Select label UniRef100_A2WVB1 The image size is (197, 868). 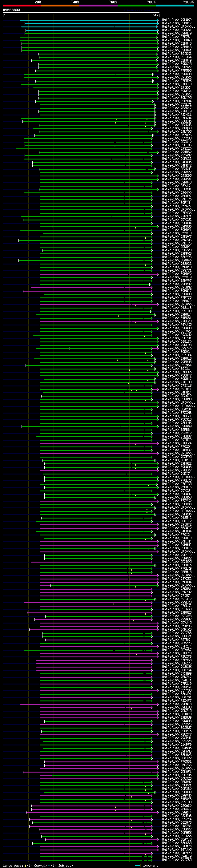pos(177,189)
